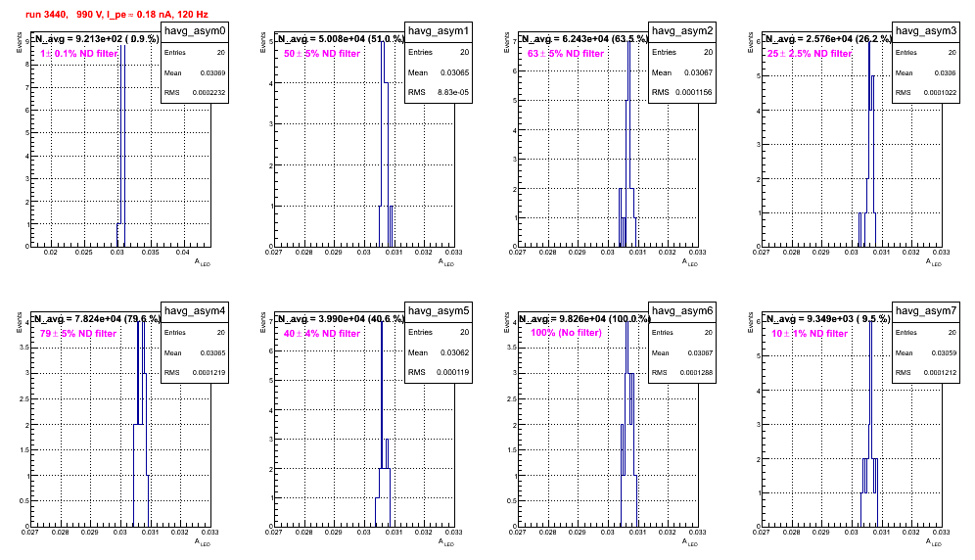This screenshot has width=975, height=560.
Task: Select the havg_asym0 stats box title
Action: 195,31
